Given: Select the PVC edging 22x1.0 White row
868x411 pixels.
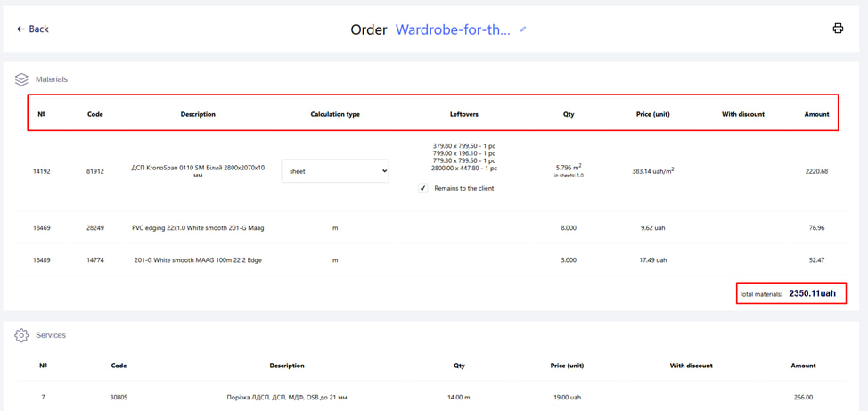Looking at the screenshot, I should click(x=198, y=228).
